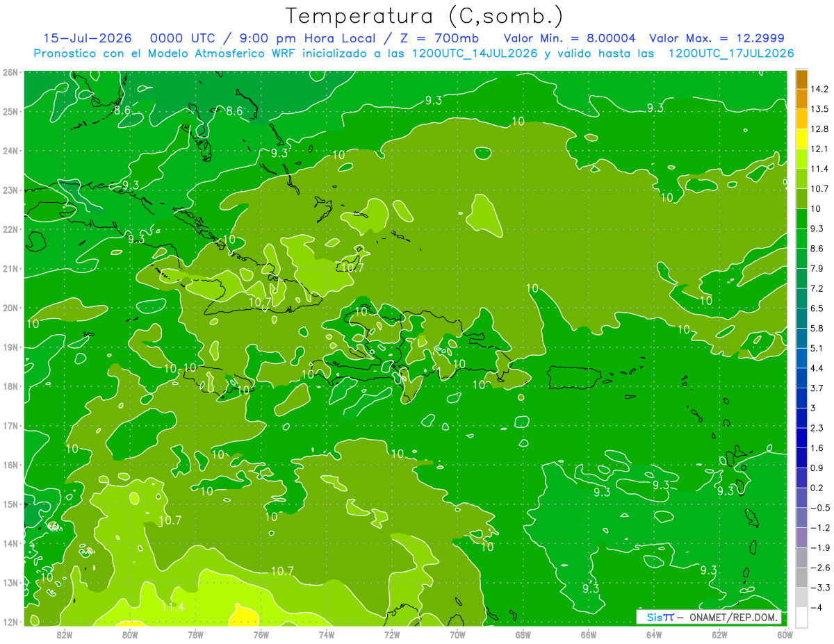Click longitude label 74W
The width and height of the screenshot is (834, 644).
(327, 634)
